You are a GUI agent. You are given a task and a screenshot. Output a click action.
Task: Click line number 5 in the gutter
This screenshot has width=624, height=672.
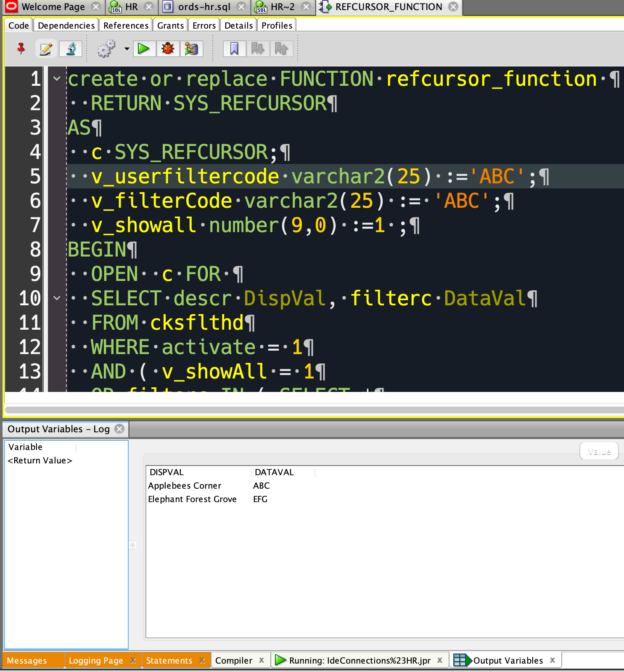click(35, 176)
